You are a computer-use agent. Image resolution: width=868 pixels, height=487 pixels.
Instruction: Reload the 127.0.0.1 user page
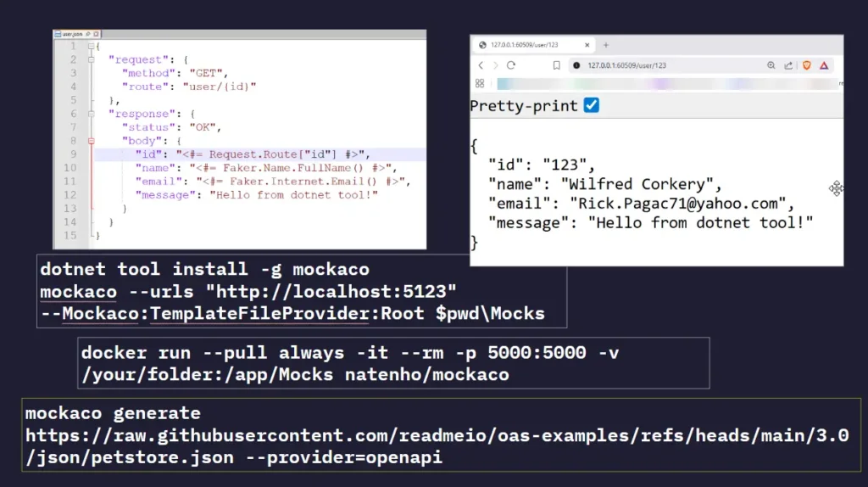click(x=511, y=65)
